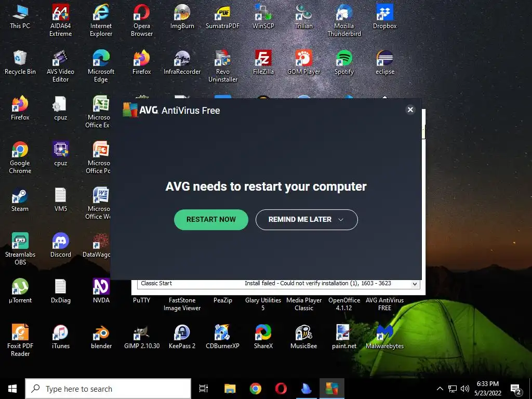
Task: Select the ImgBurn desktop icon
Action: tap(182, 17)
